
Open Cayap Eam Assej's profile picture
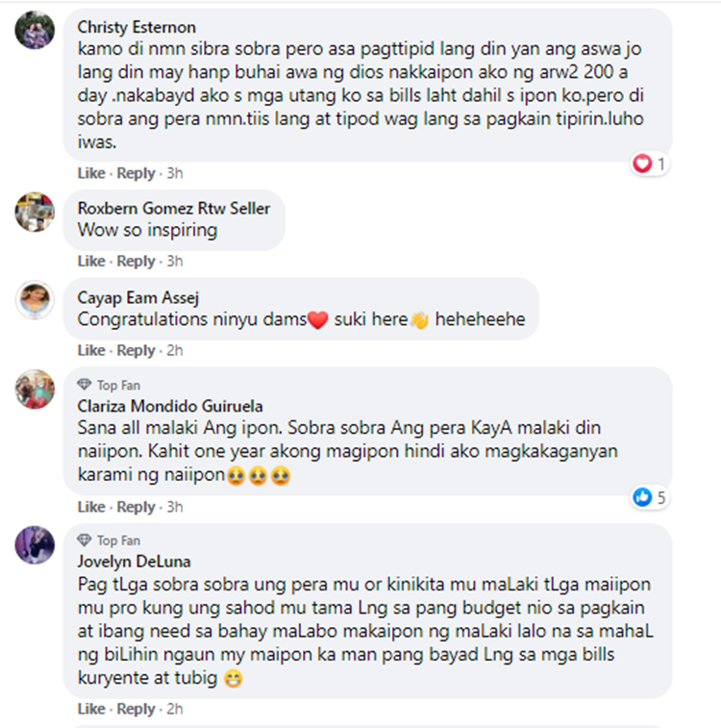(35, 300)
